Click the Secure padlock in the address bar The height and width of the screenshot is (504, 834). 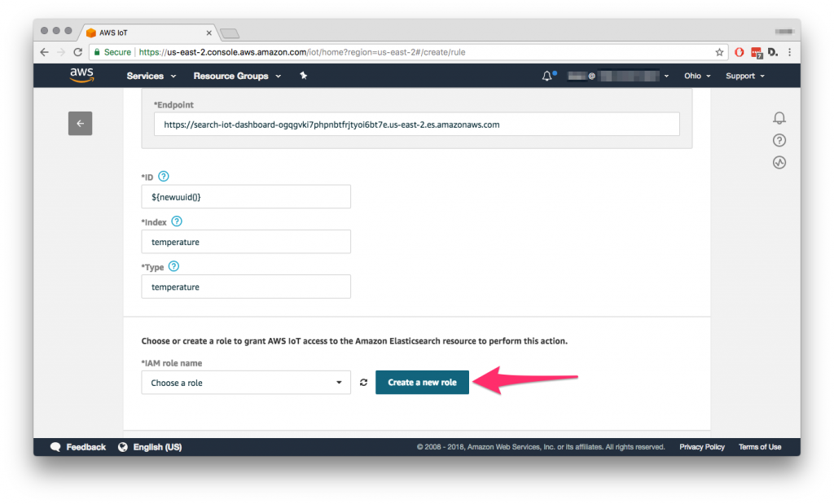[99, 51]
